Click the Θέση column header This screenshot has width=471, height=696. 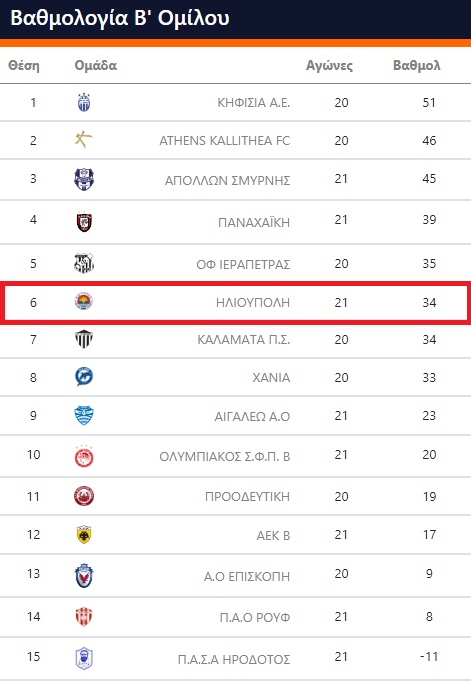(x=24, y=66)
